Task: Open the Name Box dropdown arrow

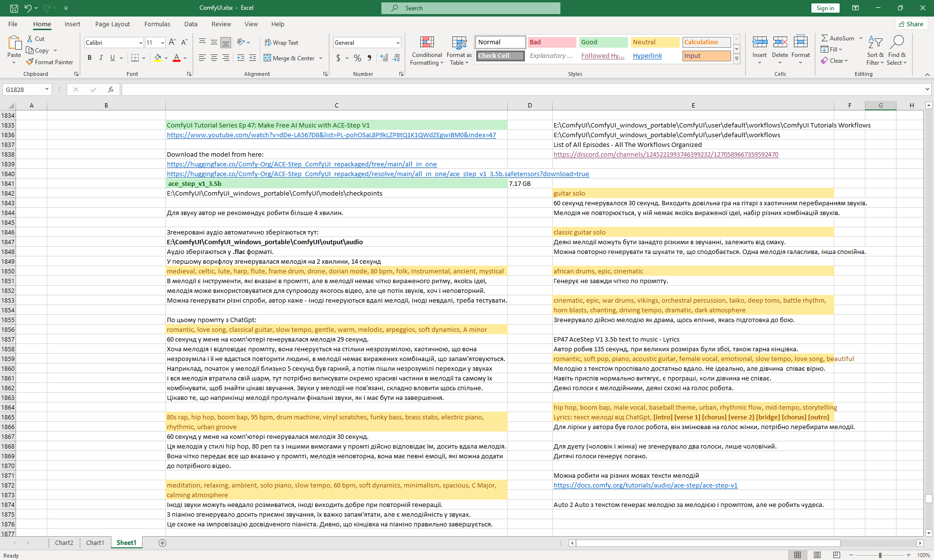Action: tap(47, 90)
